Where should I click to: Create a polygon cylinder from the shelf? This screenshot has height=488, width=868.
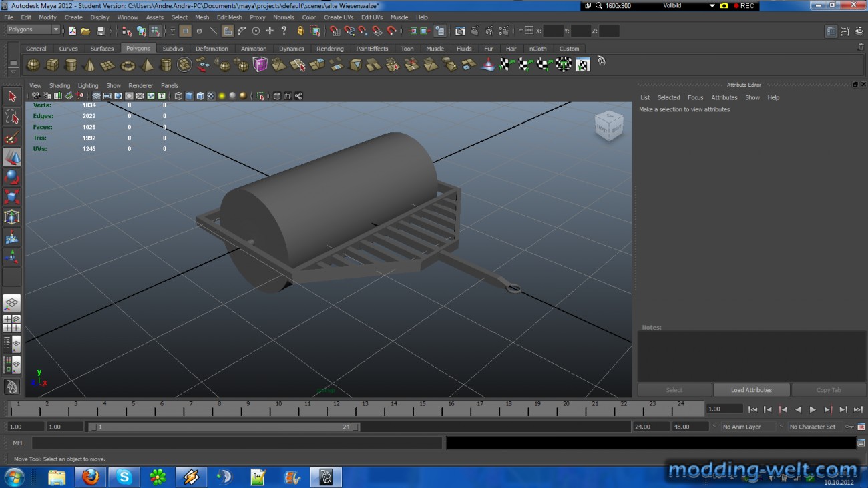71,65
